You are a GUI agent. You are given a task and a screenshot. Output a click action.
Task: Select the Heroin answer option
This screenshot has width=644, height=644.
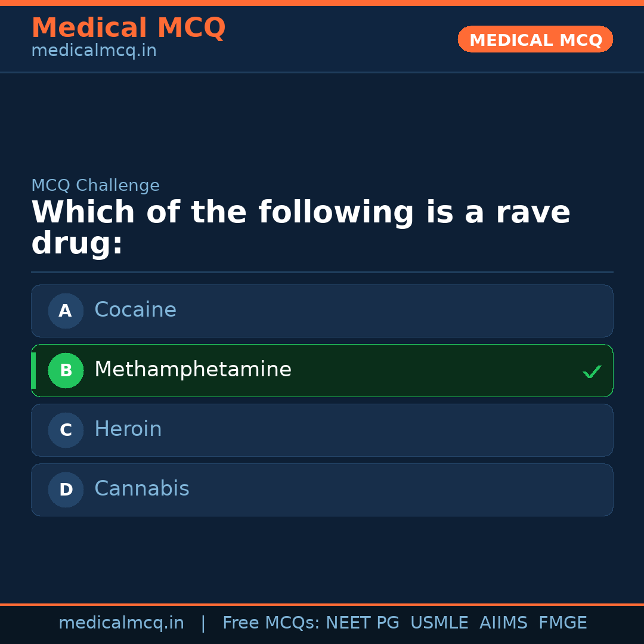point(322,430)
